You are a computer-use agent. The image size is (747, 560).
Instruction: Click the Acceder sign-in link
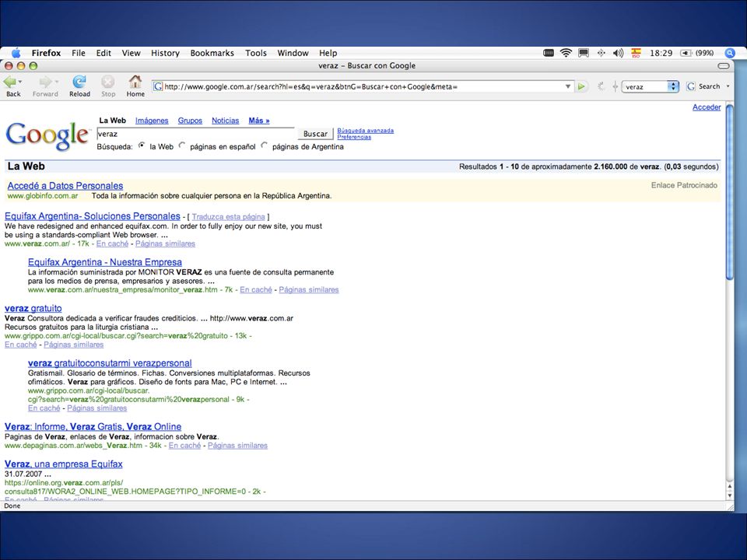pos(707,107)
